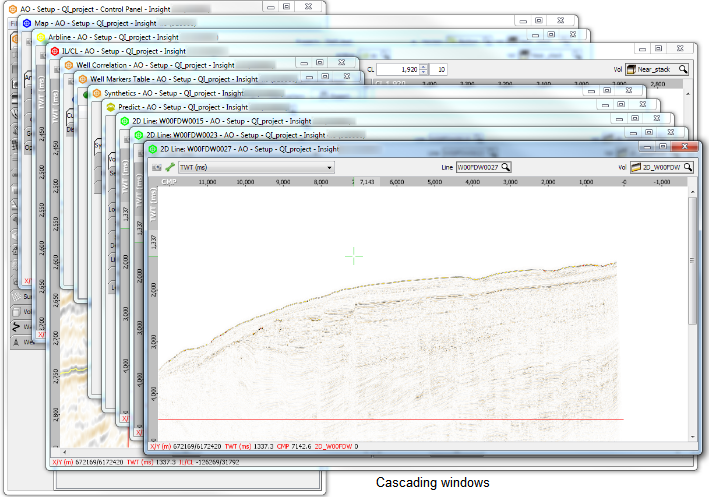The image size is (709, 497).
Task: Select the 2D Line W00FDW0015 title bar
Action: 222,121
